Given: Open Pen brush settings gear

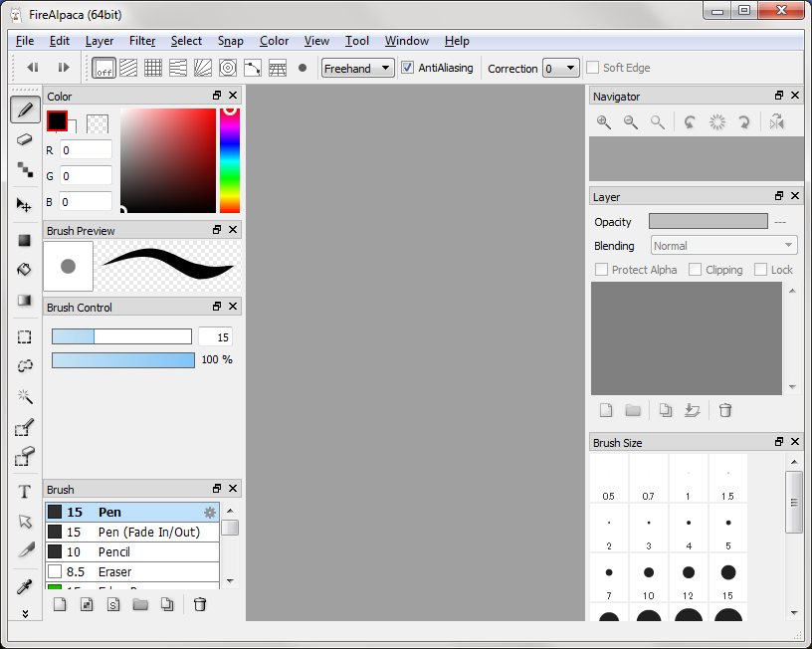Looking at the screenshot, I should pyautogui.click(x=210, y=513).
